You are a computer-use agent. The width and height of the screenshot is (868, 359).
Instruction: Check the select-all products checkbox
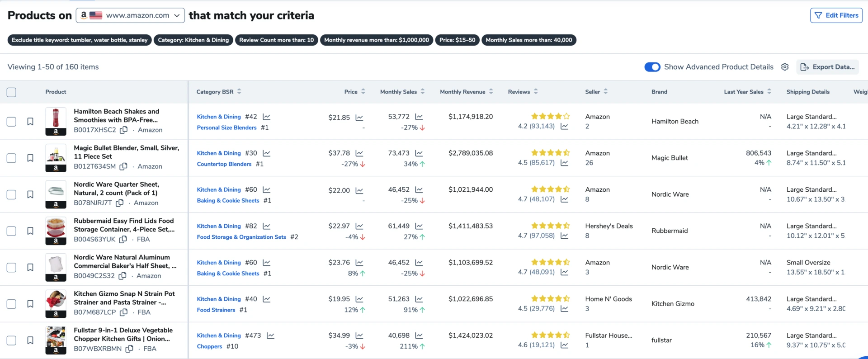[x=11, y=92]
